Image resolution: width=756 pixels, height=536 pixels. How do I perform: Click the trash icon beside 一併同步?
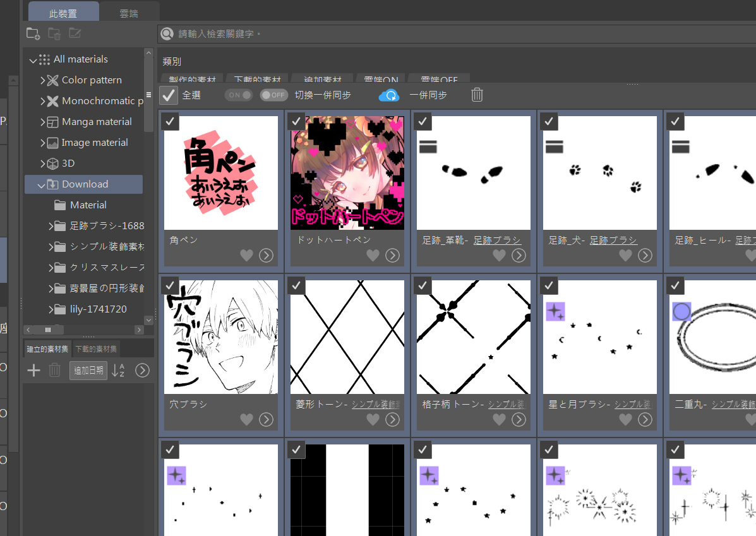(x=477, y=95)
